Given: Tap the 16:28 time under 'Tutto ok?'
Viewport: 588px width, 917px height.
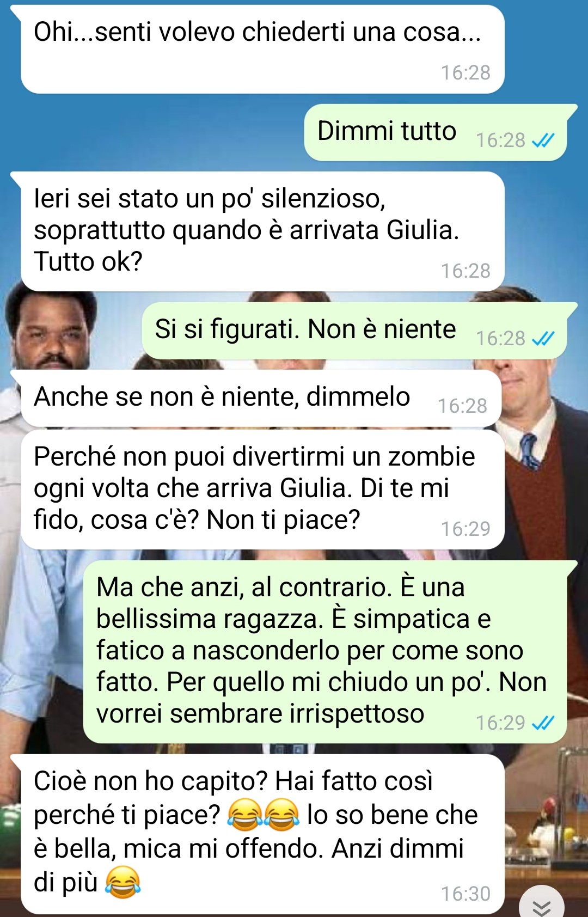Looking at the screenshot, I should (x=465, y=271).
